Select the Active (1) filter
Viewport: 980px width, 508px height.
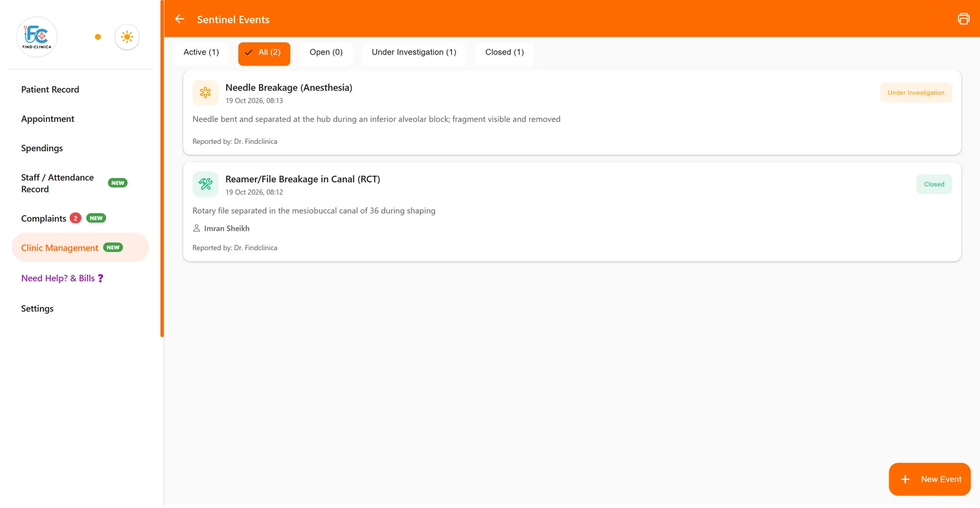pos(201,53)
